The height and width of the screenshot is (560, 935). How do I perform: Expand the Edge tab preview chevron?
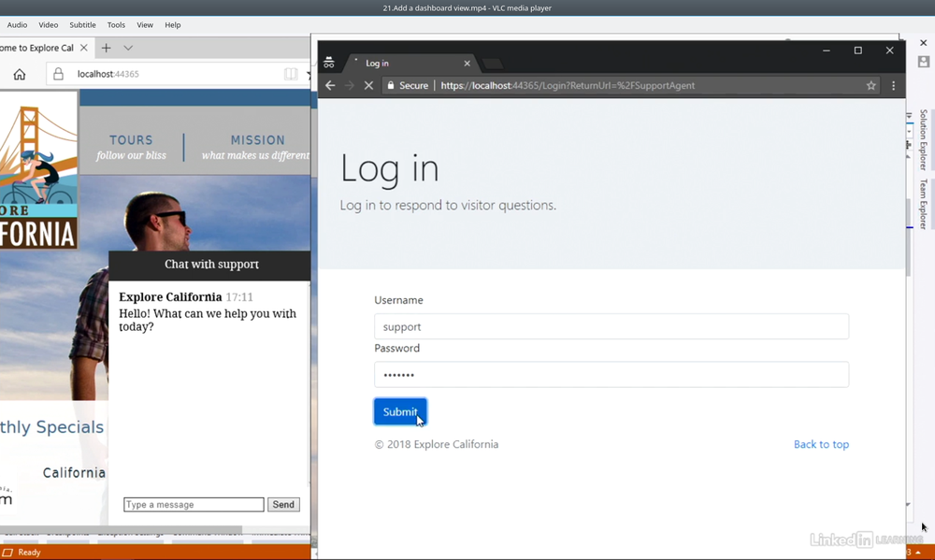[128, 48]
